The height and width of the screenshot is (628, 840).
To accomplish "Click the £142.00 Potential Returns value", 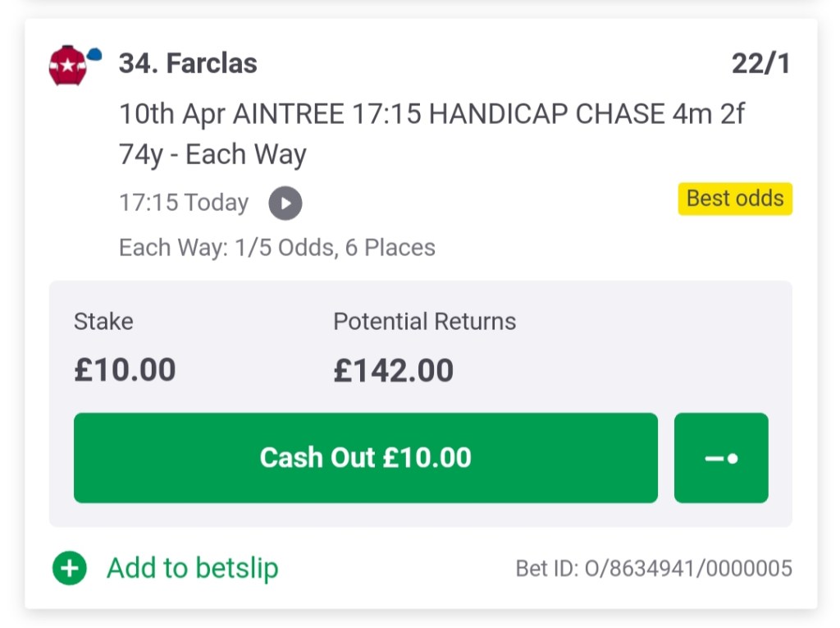I will click(x=393, y=369).
